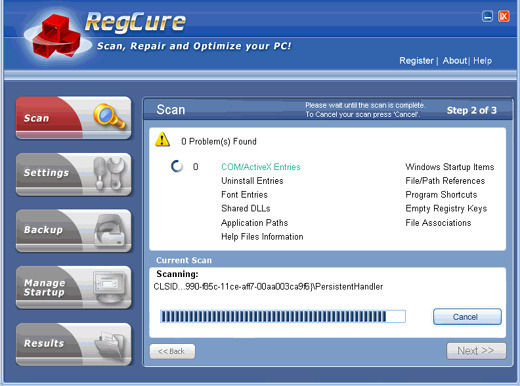
Task: Cancel the current scan
Action: click(467, 317)
